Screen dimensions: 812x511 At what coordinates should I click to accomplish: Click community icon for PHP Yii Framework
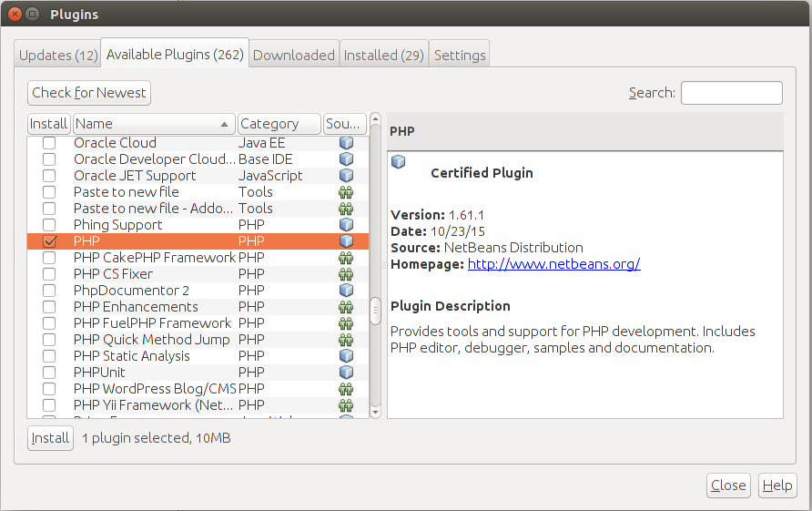[x=346, y=405]
